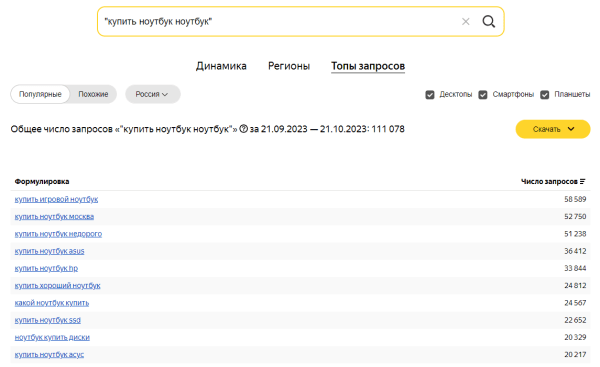Clear the search field with the X icon
The height and width of the screenshot is (367, 600).
click(x=465, y=22)
